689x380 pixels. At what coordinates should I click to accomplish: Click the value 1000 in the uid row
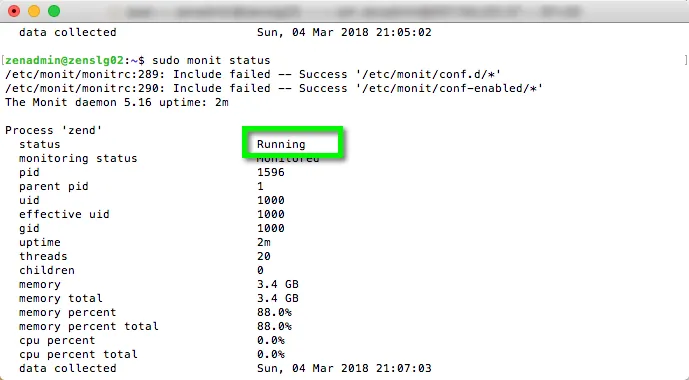[x=271, y=200]
